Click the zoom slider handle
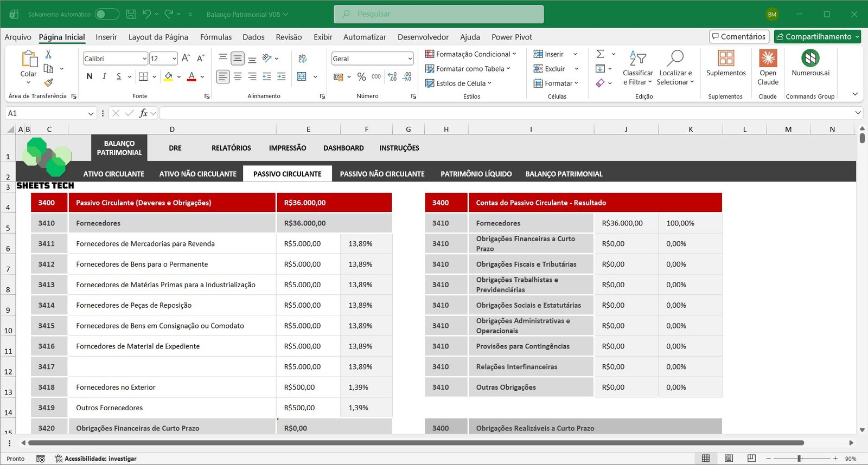 tap(799, 458)
